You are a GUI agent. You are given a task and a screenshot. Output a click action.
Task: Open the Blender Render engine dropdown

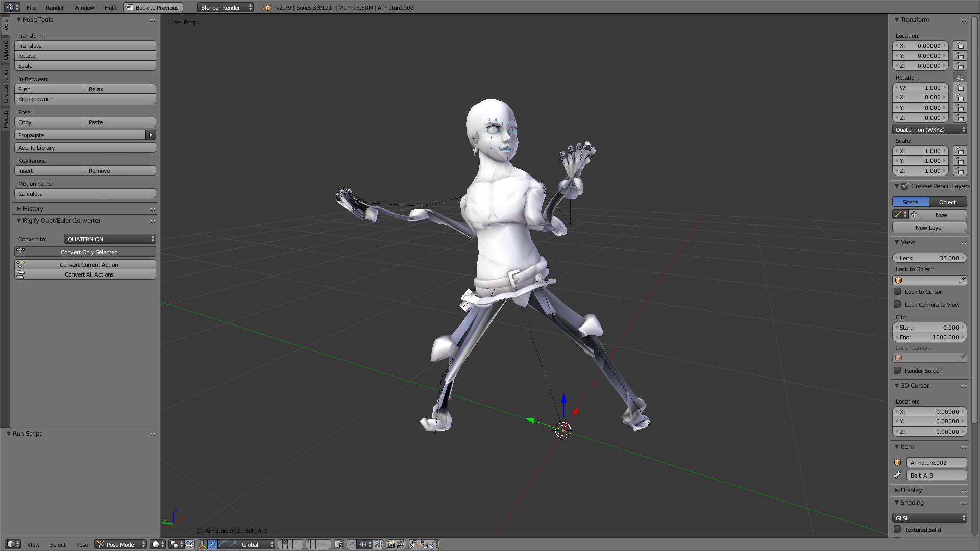[x=225, y=7]
